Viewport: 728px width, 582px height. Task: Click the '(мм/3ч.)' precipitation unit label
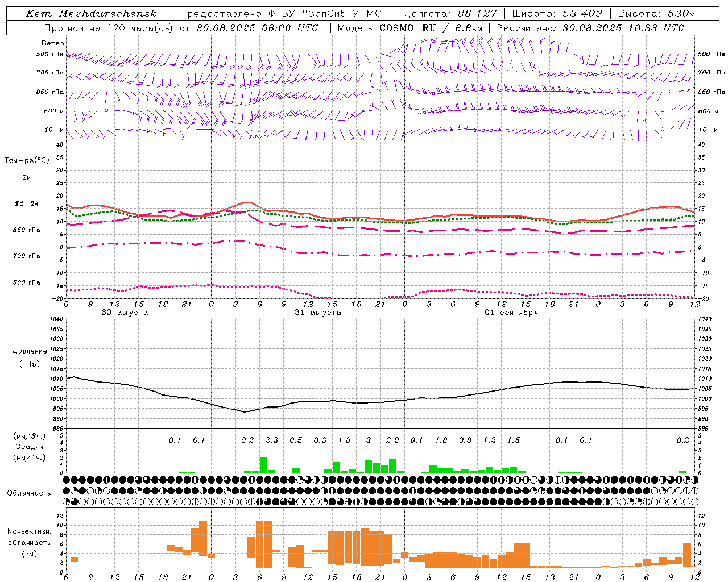coord(30,436)
